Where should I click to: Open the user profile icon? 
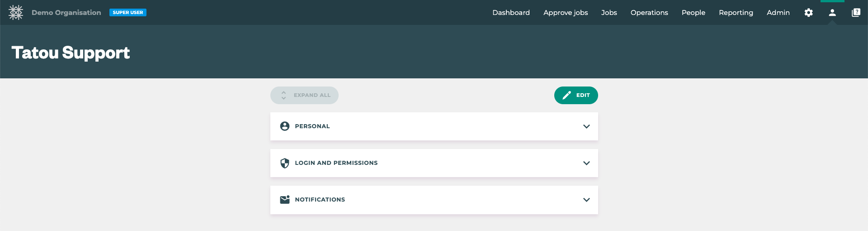tap(832, 13)
